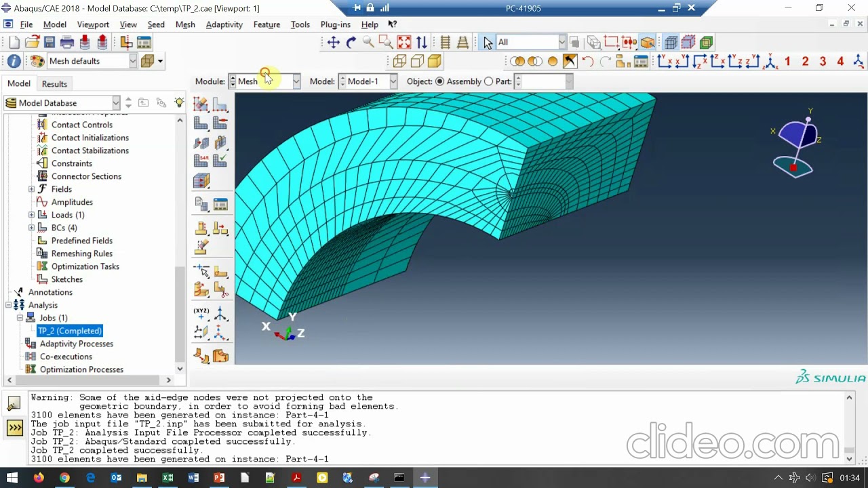Click the Mesh Part Instance tool

[x=201, y=123]
